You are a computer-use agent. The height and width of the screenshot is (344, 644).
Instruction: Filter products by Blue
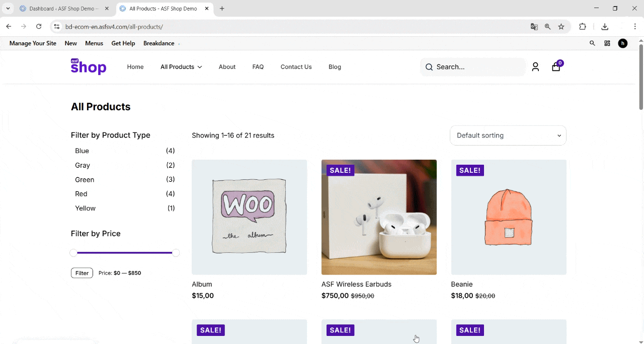point(82,151)
